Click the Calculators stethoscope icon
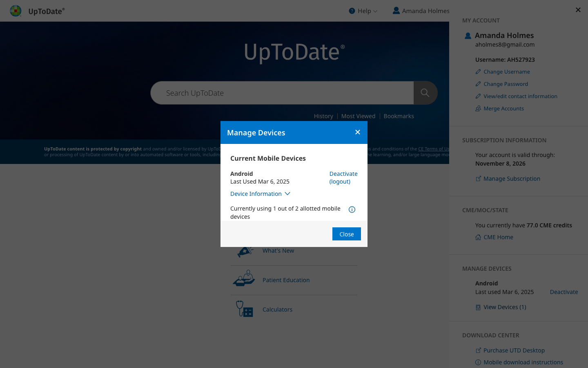This screenshot has width=588, height=368. click(245, 309)
